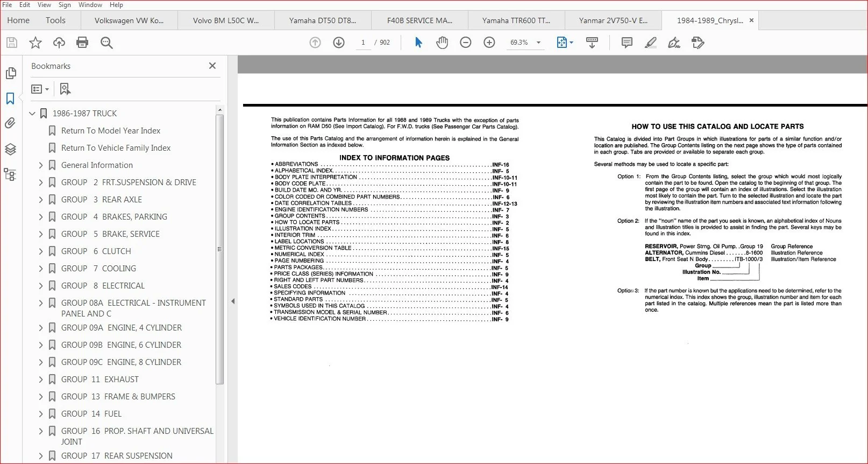Screen dimensions: 868x464
Task: Collapse the 1986-1987 TRUCK bookmark
Action: (x=32, y=114)
